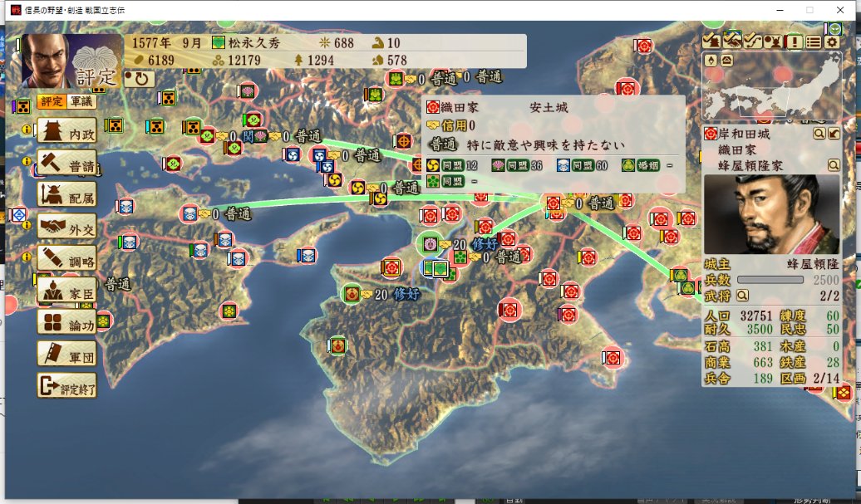
Task: Click the 評定終了 end council button
Action: coord(67,385)
